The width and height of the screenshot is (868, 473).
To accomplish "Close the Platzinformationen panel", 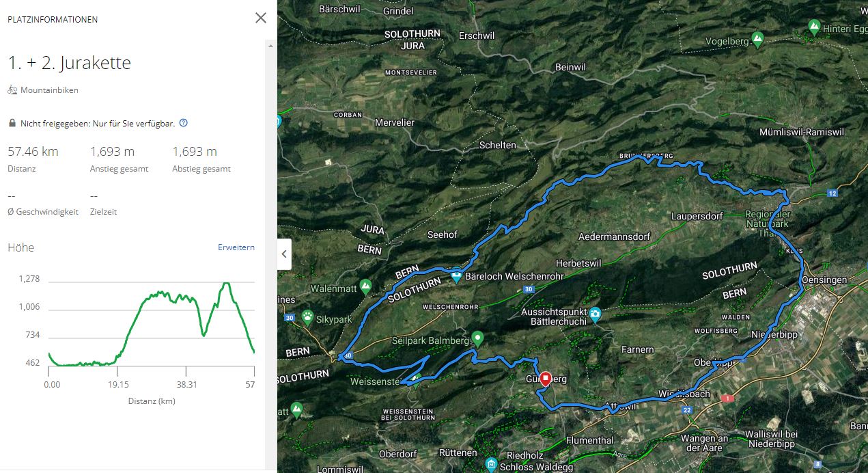I will click(261, 18).
